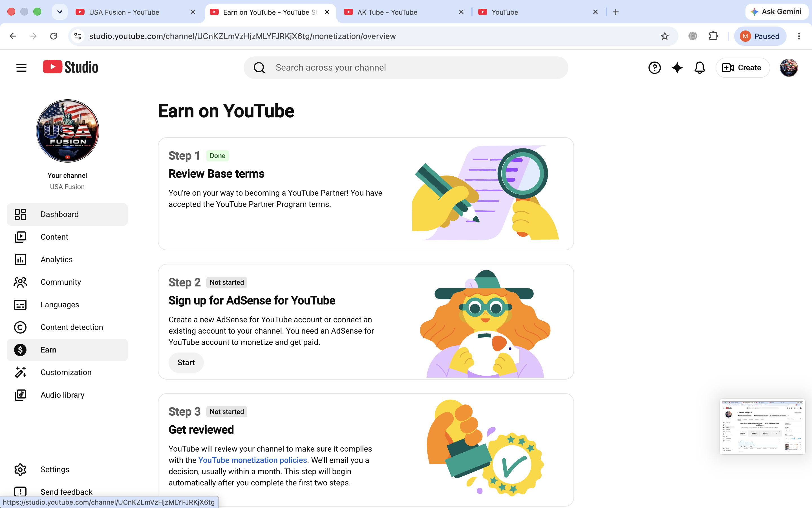The width and height of the screenshot is (812, 508).
Task: View site information icon in address bar
Action: (78, 36)
